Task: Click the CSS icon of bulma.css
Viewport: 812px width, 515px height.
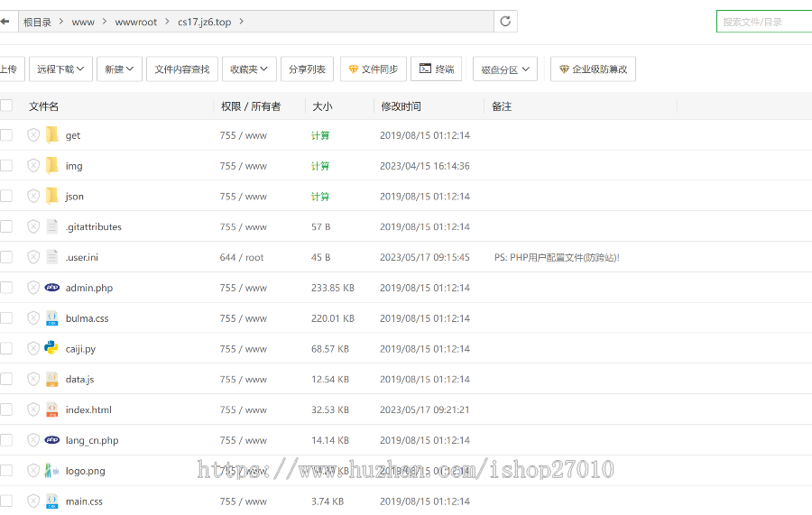Action: pos(51,317)
